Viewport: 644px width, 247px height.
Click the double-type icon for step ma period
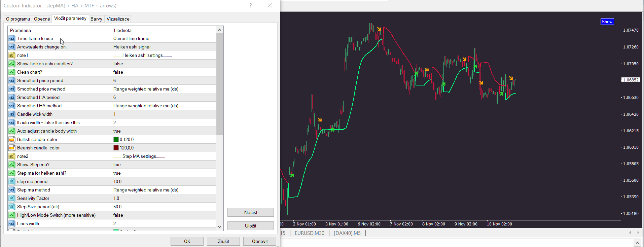(12, 181)
